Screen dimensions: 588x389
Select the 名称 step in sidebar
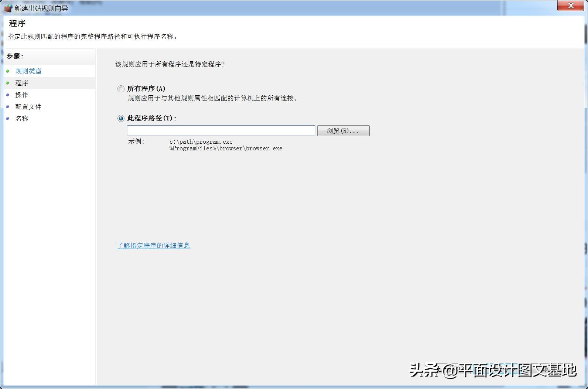[x=22, y=119]
